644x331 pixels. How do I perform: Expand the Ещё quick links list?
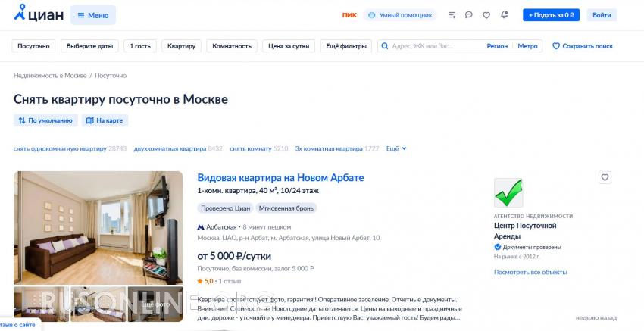[396, 148]
